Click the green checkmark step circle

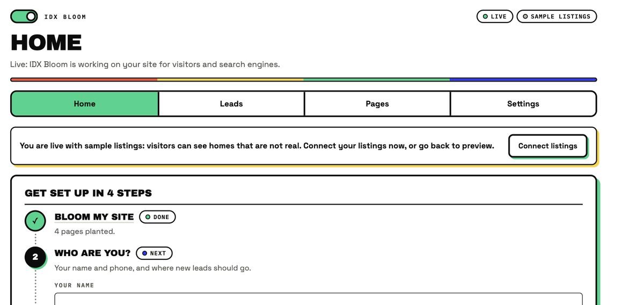click(x=35, y=221)
